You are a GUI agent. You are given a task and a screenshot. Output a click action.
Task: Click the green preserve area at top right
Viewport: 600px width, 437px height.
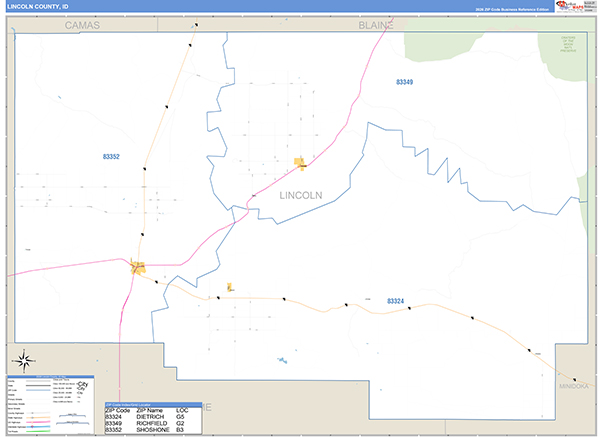(x=568, y=56)
